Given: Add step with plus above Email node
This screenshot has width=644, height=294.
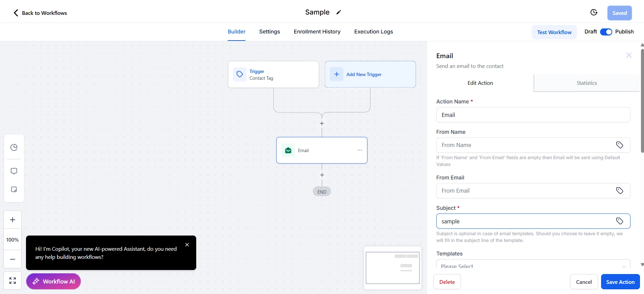Looking at the screenshot, I should click(x=322, y=124).
